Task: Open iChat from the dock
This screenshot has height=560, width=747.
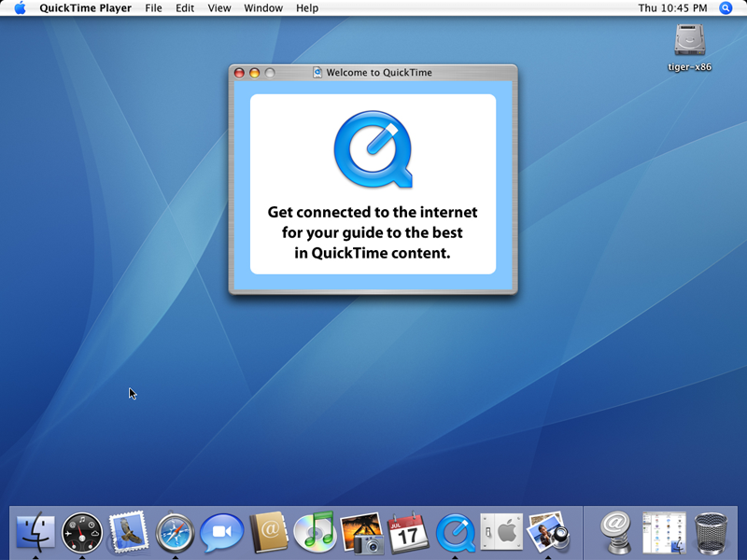Action: [222, 532]
